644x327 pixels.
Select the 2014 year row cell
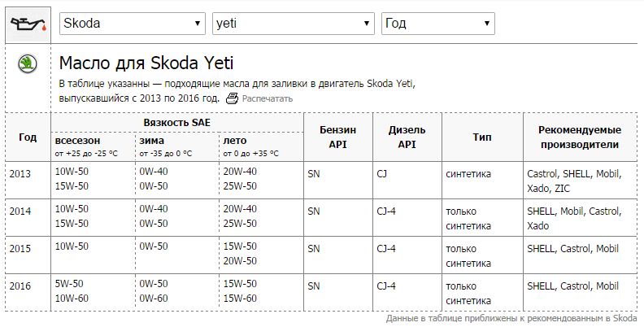tap(28, 218)
